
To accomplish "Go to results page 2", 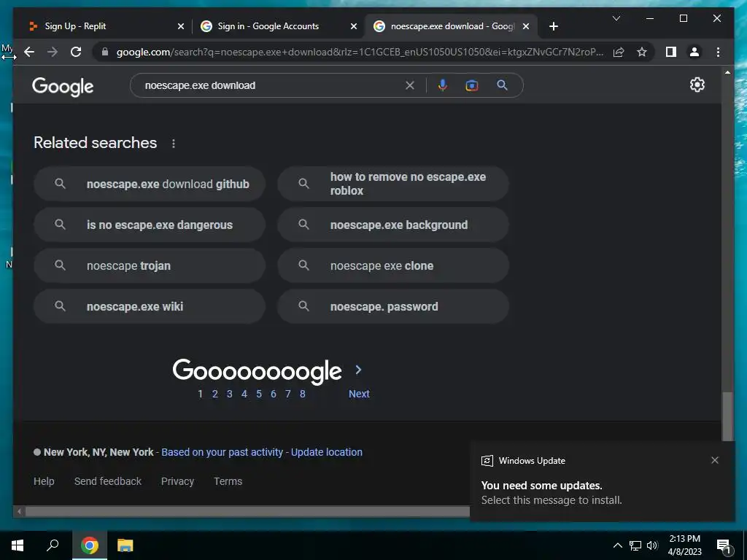I will point(215,394).
